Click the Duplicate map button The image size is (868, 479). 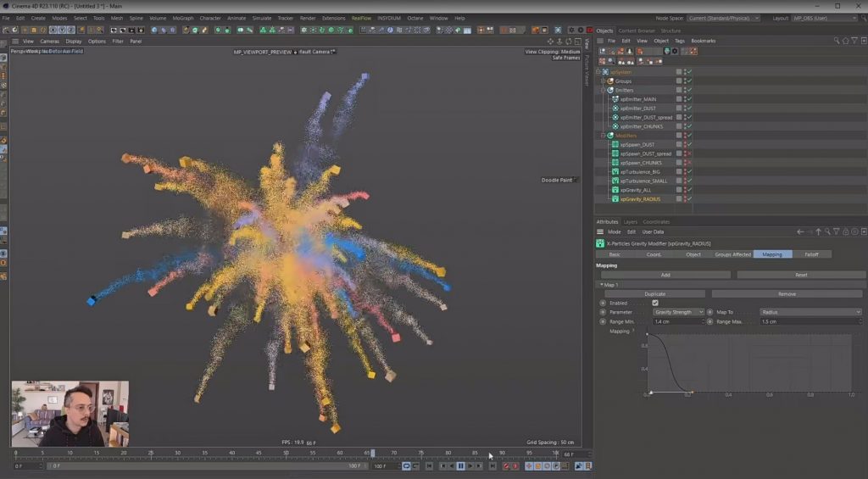655,294
